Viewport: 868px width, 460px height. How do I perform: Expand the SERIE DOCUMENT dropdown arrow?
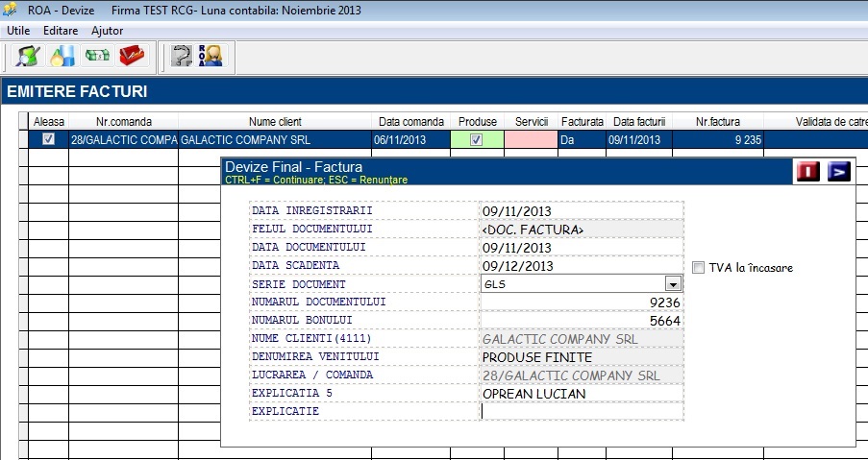673,284
